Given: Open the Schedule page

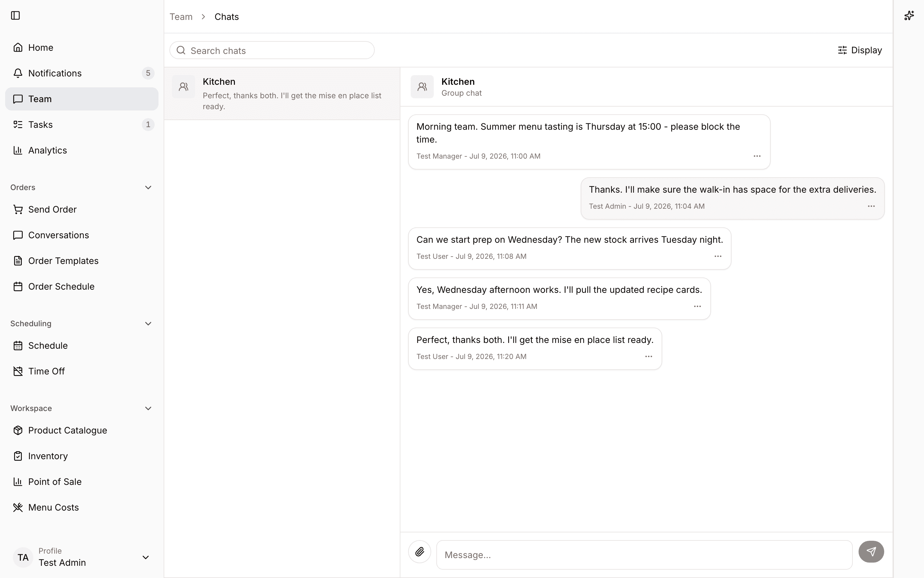Looking at the screenshot, I should (82, 346).
